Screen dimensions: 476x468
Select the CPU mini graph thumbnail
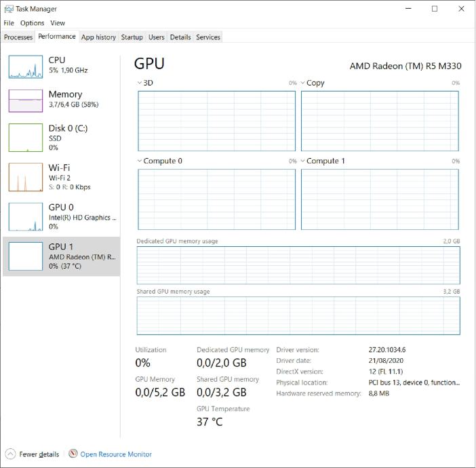26,67
